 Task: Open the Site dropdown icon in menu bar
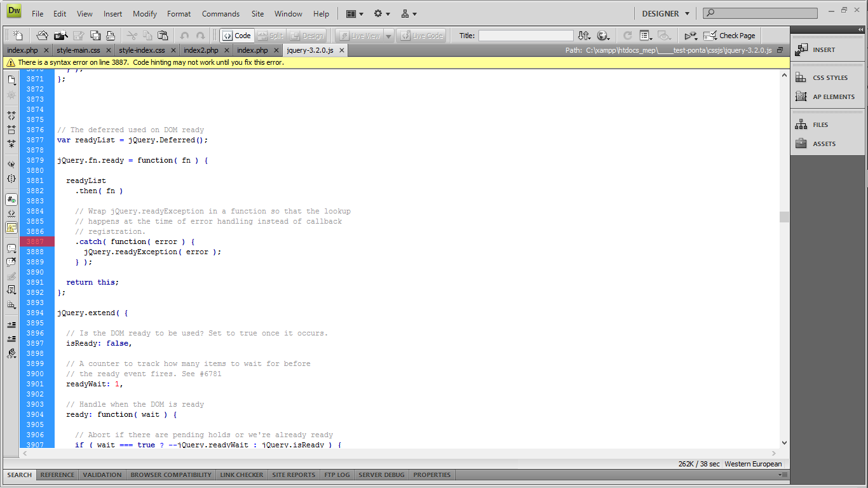point(409,13)
